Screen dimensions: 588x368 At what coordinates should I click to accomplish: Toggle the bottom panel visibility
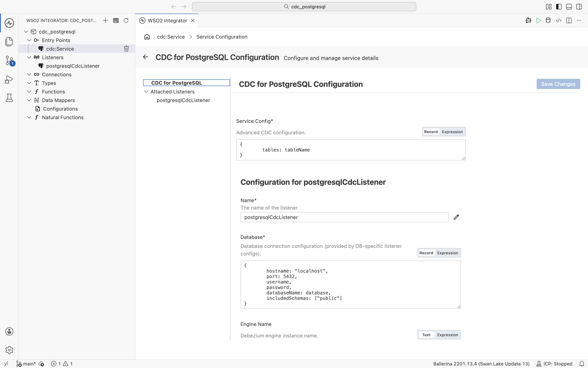click(x=569, y=7)
